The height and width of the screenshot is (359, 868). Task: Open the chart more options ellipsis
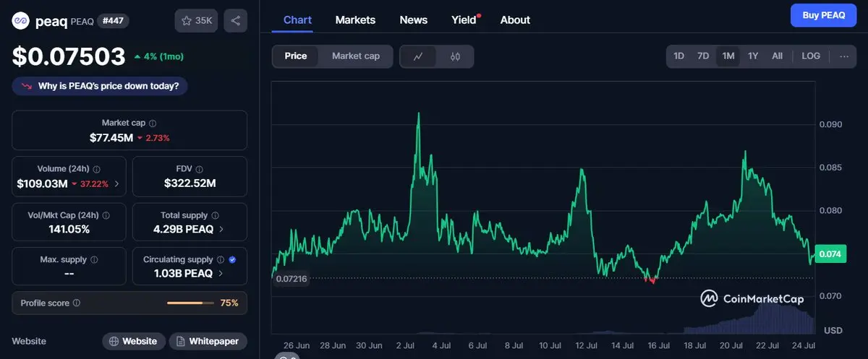[x=844, y=56]
